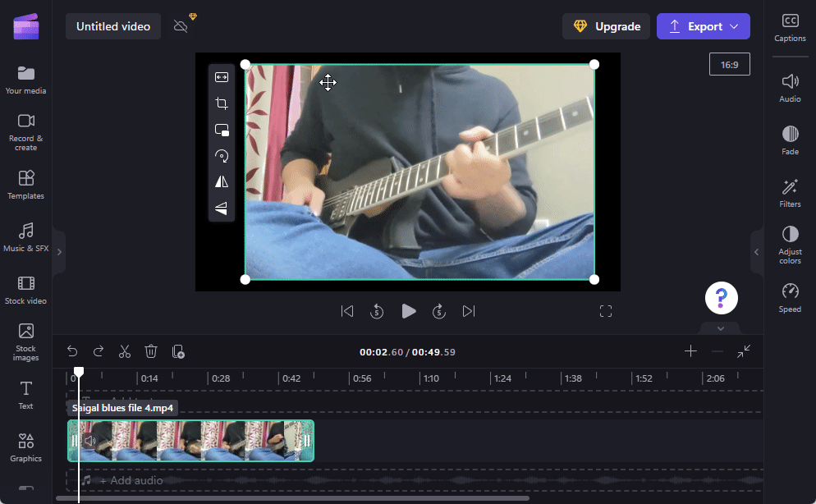Rename the Untitled video title field
The width and height of the screenshot is (816, 504).
point(112,26)
